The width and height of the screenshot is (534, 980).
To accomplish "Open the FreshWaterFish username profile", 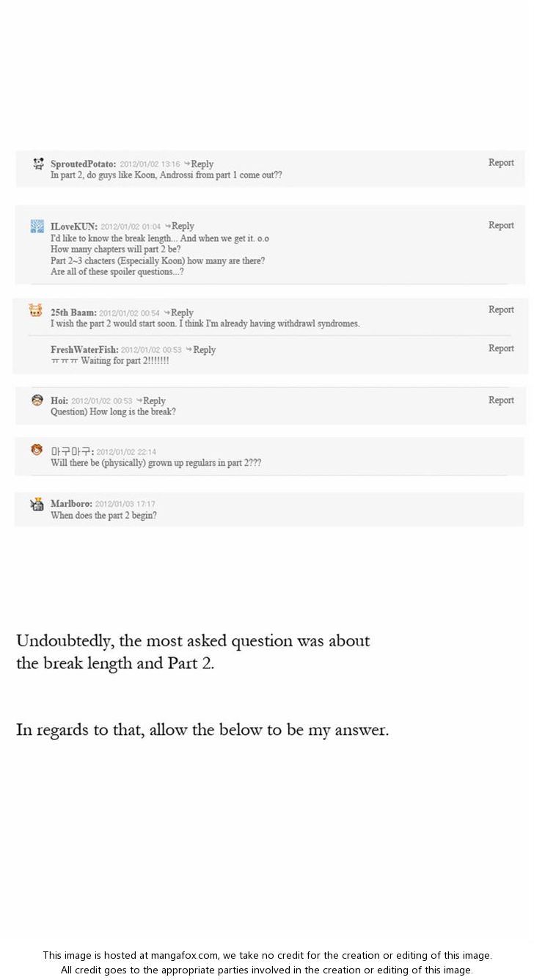I will (x=84, y=350).
